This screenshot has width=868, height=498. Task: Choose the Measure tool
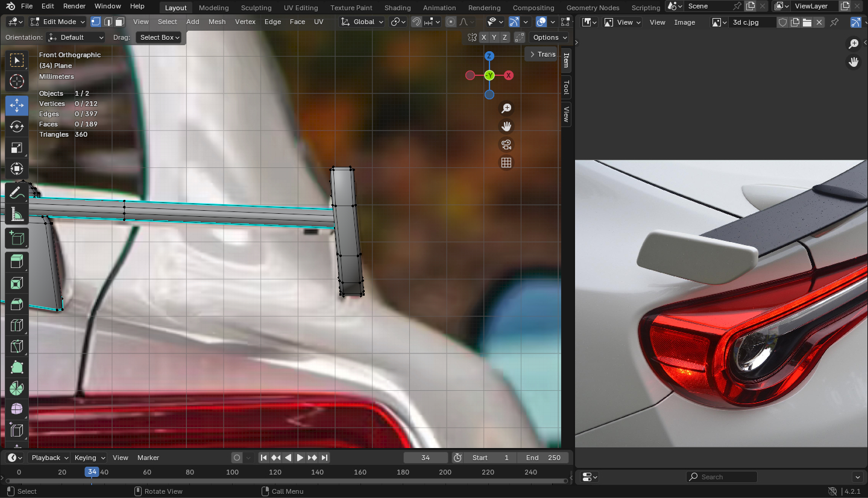17,214
